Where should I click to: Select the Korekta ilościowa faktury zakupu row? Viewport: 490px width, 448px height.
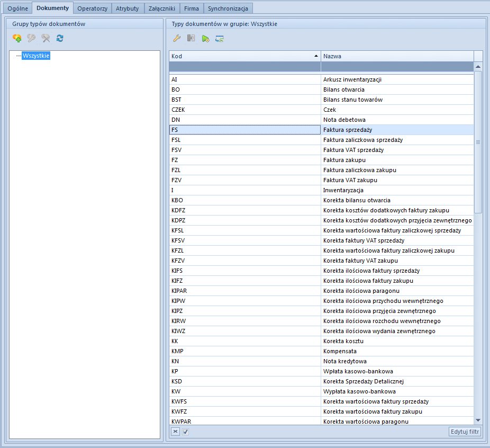[321, 281]
